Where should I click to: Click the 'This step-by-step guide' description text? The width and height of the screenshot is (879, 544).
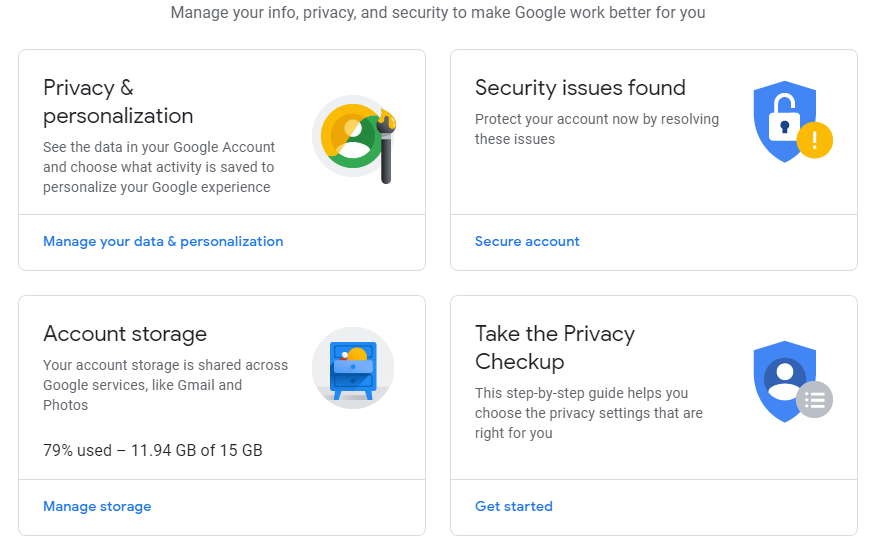click(588, 413)
